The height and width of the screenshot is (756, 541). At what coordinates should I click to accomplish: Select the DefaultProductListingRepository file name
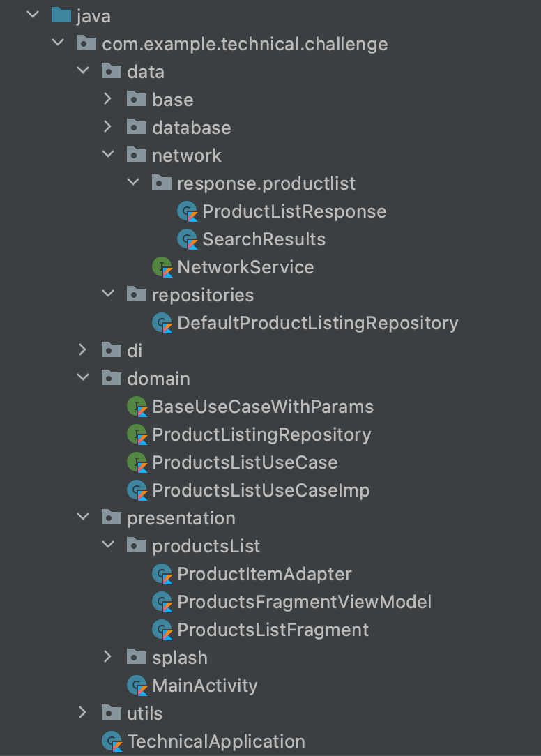click(318, 323)
